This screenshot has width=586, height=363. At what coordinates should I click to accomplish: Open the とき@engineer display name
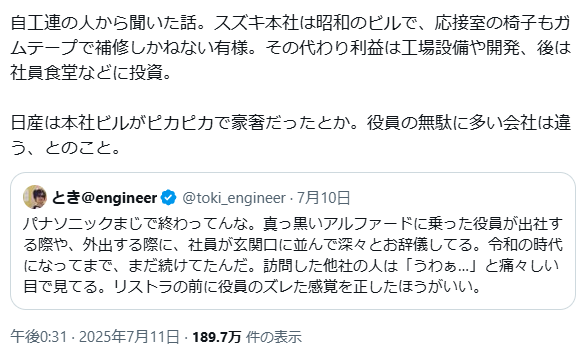click(x=104, y=197)
